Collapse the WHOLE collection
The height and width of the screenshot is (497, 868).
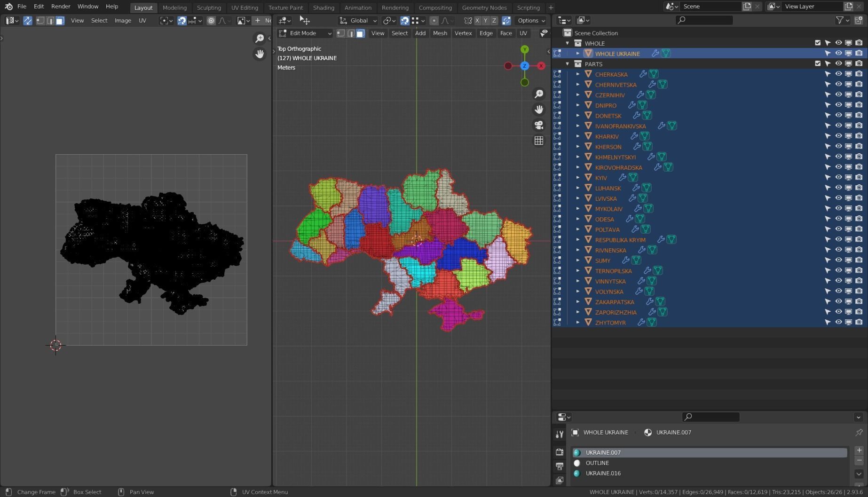pyautogui.click(x=568, y=43)
